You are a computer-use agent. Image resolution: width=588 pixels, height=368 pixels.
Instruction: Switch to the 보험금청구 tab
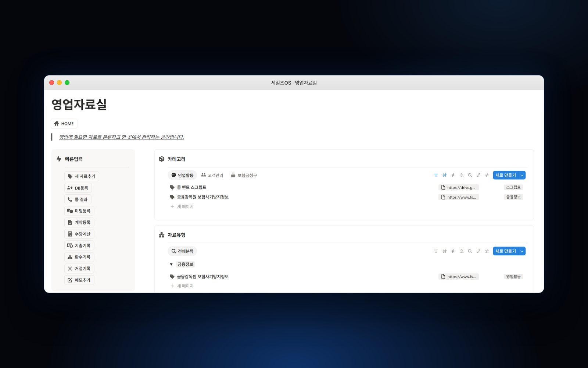(x=244, y=175)
